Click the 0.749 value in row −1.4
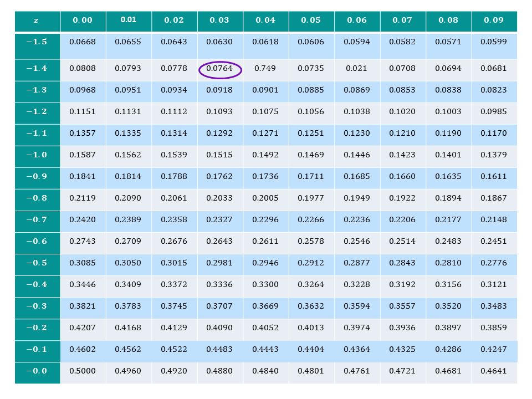The height and width of the screenshot is (399, 532). (x=265, y=69)
